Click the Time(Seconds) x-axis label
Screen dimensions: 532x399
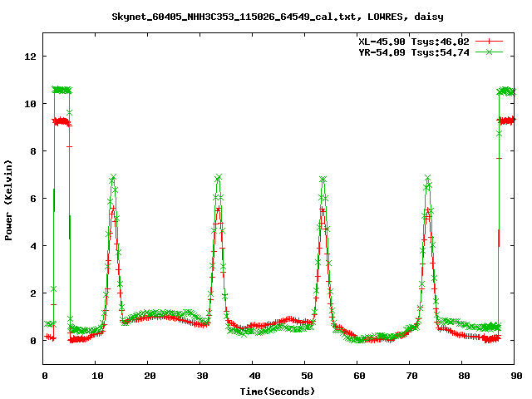277,392
